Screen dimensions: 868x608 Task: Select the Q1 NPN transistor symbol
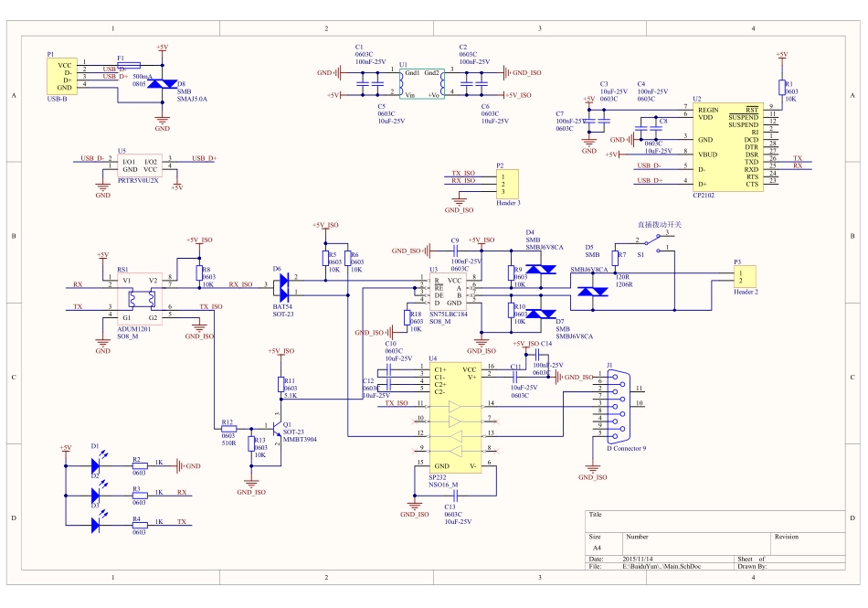click(276, 427)
